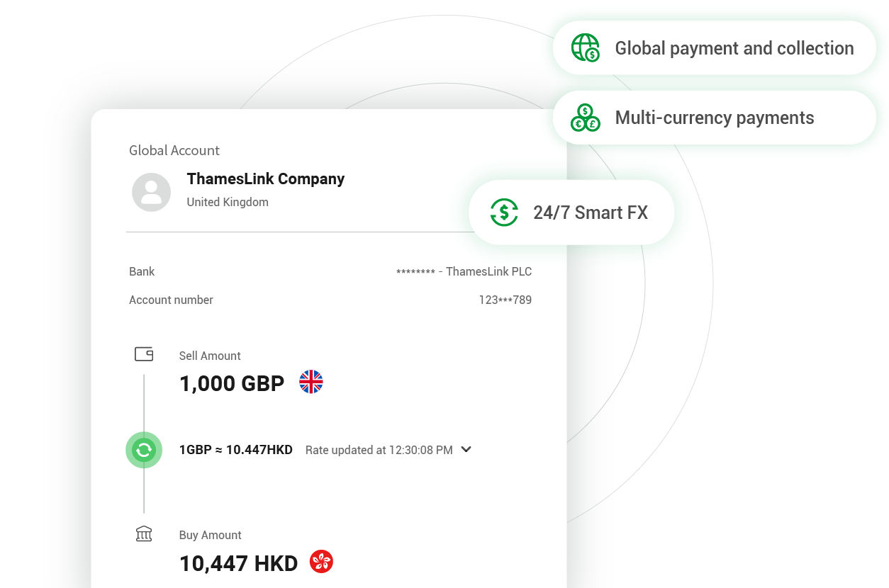Expand the rate details chevron

466,449
